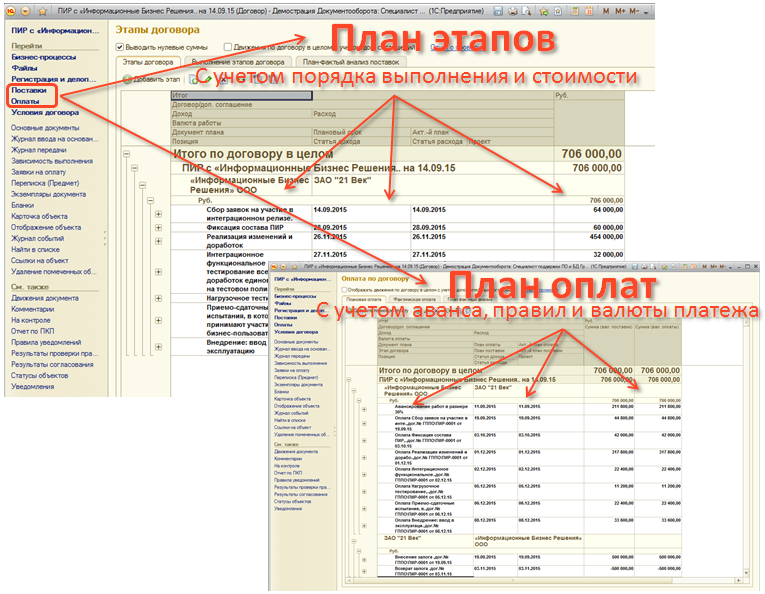The width and height of the screenshot is (765, 594).
Task: Expand the 'Фиксация состава ПИР' stage row
Action: tap(158, 228)
